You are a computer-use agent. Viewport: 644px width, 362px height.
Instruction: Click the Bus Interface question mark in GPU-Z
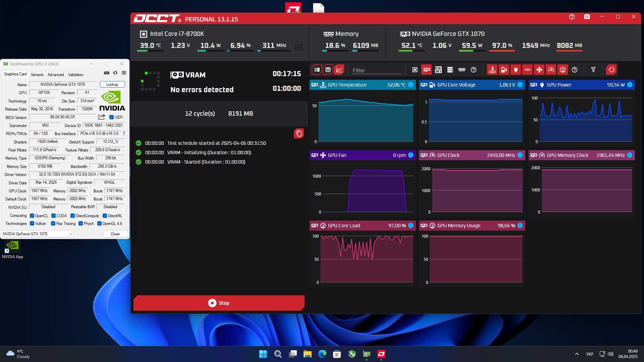[124, 133]
